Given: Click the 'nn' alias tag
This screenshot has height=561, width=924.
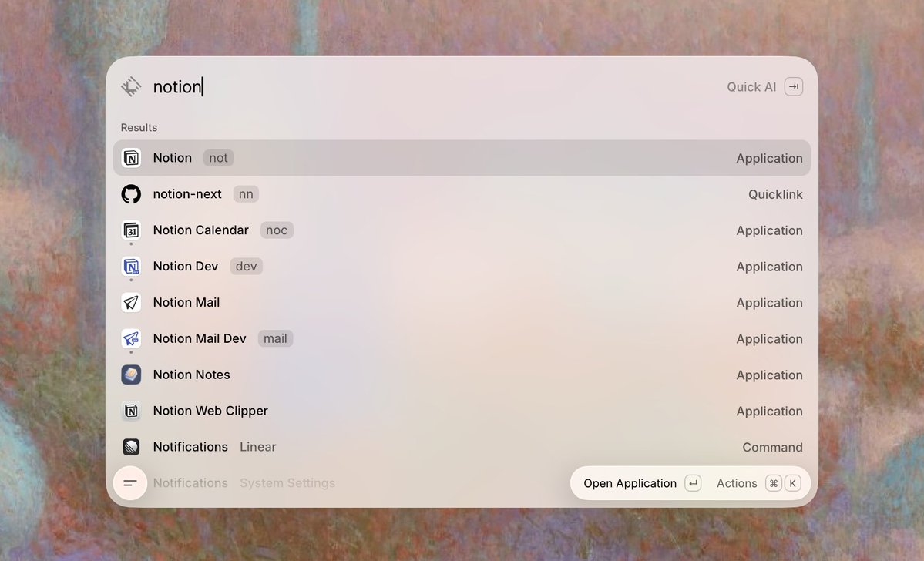Looking at the screenshot, I should pos(246,194).
